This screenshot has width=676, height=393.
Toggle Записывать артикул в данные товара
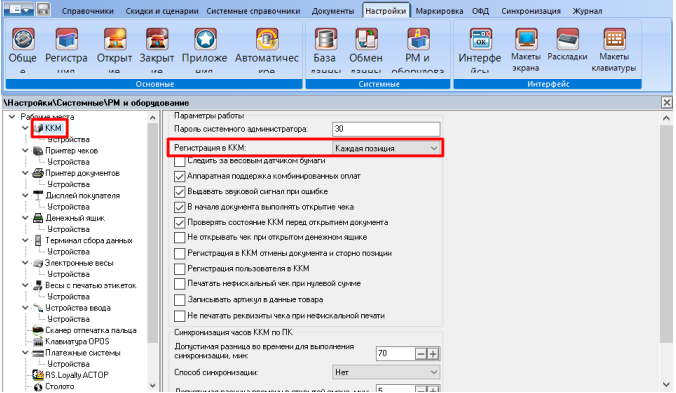[x=179, y=299]
